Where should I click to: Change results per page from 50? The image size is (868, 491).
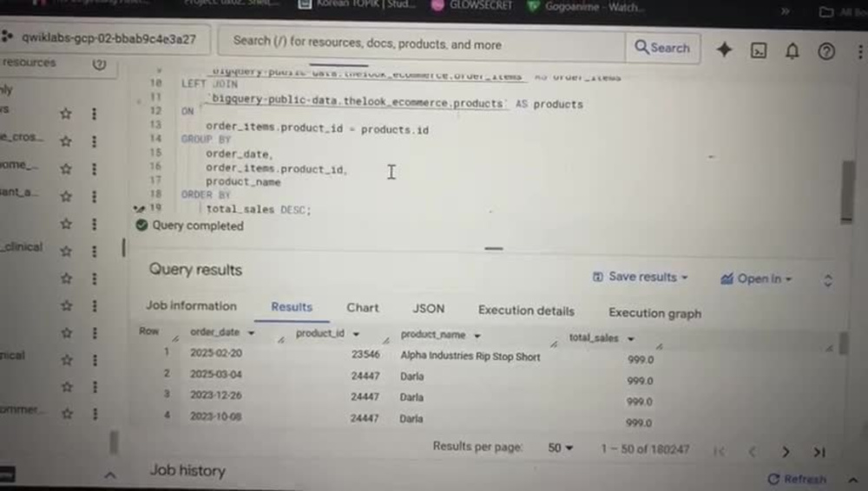coord(560,448)
